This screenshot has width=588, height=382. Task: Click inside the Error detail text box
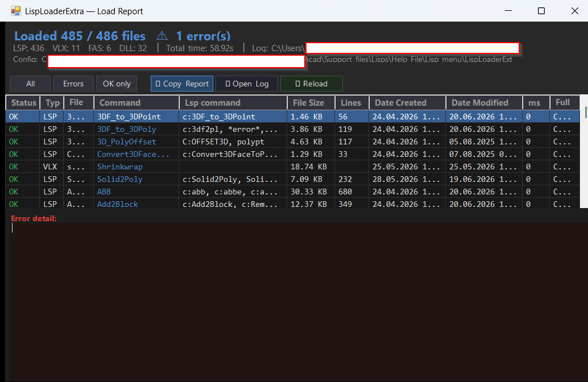pyautogui.click(x=299, y=302)
